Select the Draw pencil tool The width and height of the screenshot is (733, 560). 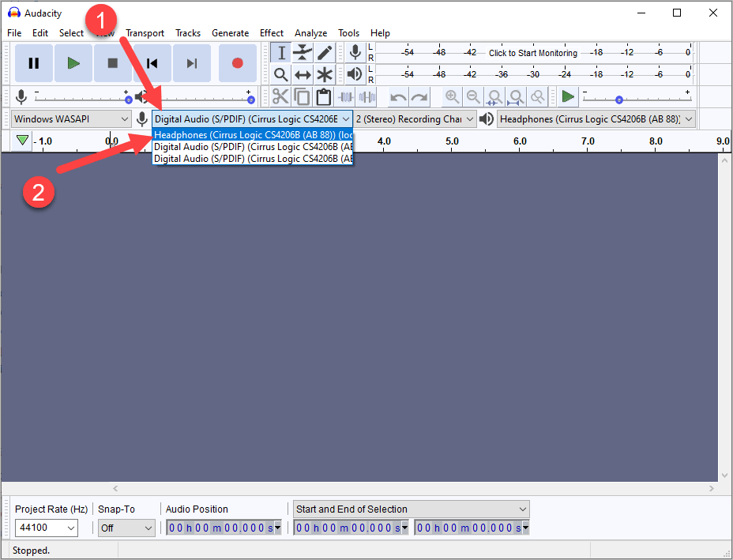(x=325, y=53)
